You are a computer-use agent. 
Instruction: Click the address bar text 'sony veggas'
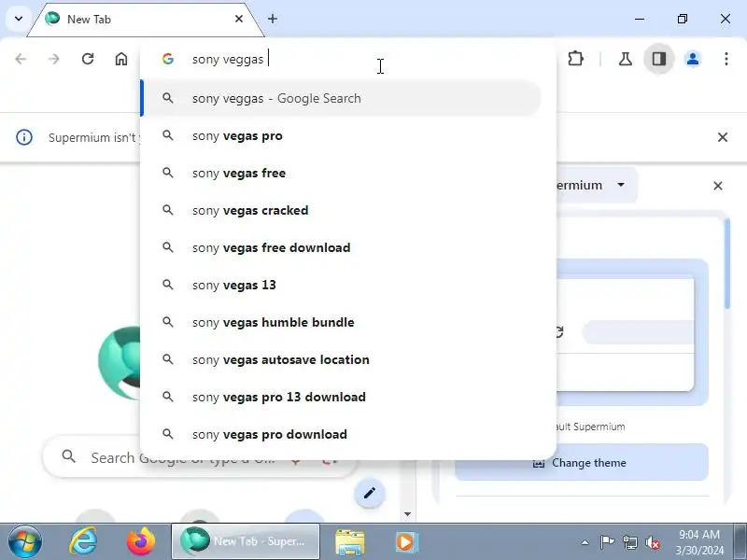coord(228,60)
